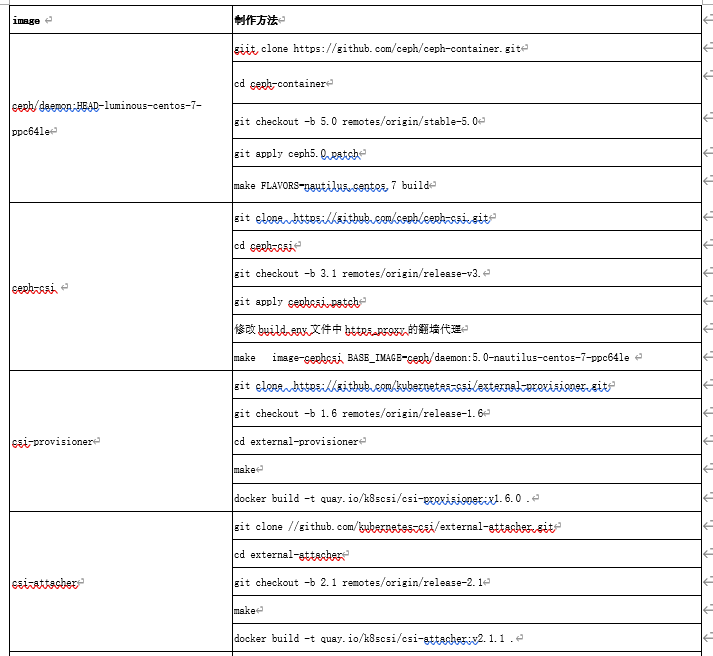Click the "csi-provisioner" image name cell
The image size is (713, 656).
tap(121, 441)
